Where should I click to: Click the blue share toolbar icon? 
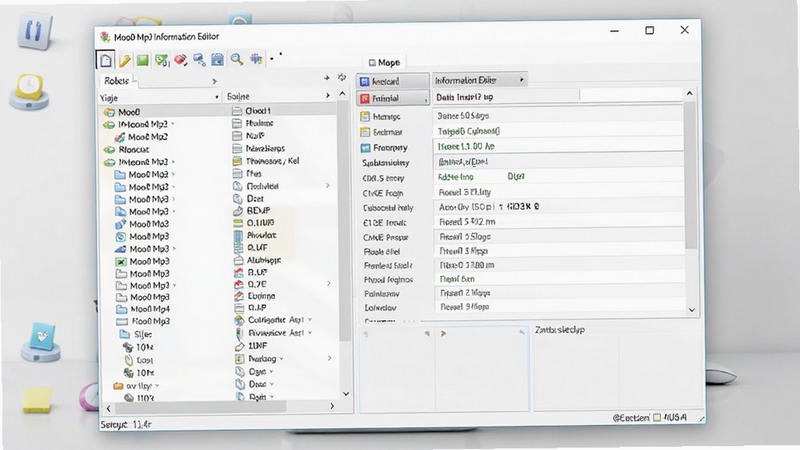coord(199,60)
